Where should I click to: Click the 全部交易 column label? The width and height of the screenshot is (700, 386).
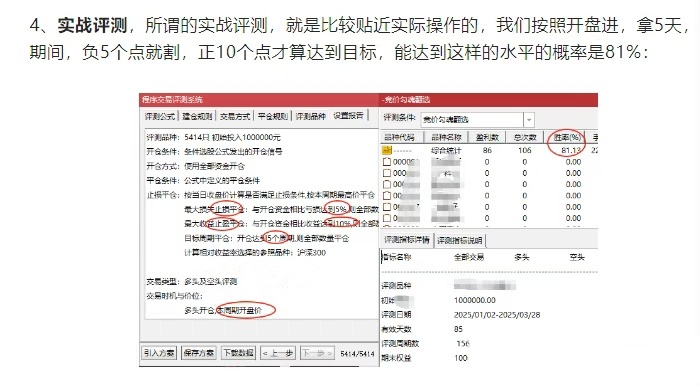coord(469,257)
